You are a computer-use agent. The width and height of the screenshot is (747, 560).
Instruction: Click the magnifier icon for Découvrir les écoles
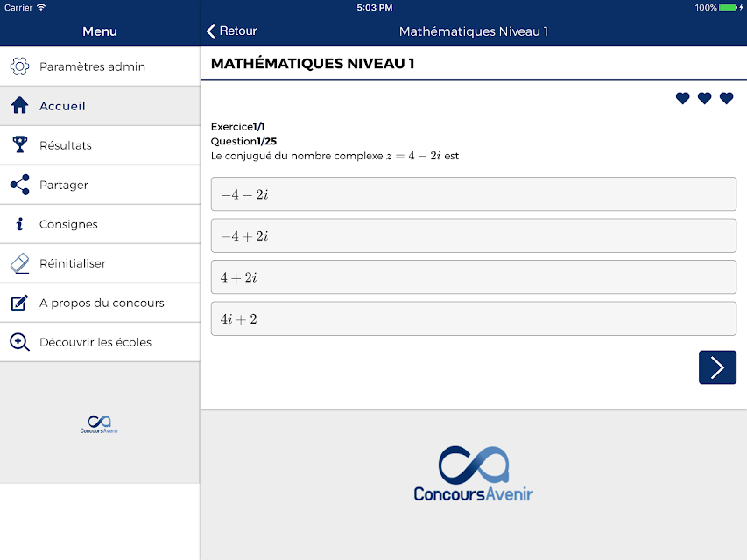pos(19,342)
